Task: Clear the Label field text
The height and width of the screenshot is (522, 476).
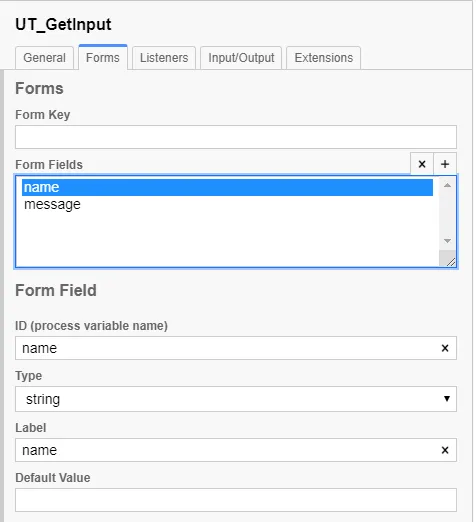Action: 445,450
